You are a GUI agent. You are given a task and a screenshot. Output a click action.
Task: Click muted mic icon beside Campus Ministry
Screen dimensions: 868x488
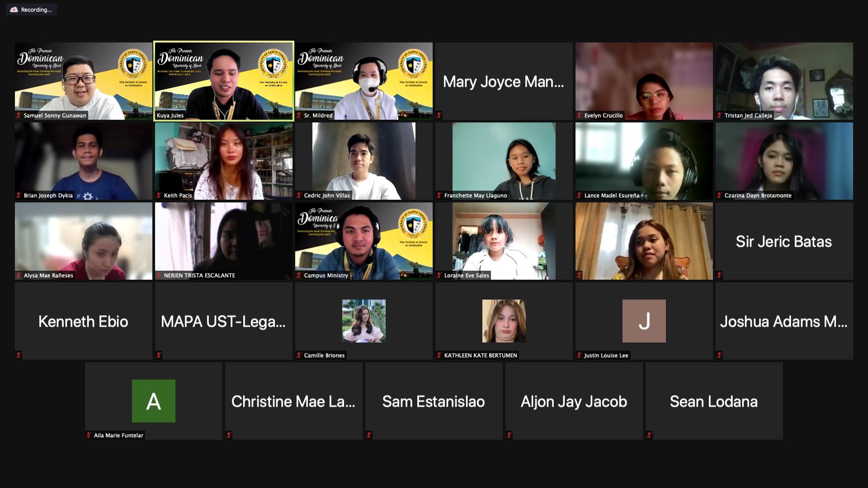(299, 276)
